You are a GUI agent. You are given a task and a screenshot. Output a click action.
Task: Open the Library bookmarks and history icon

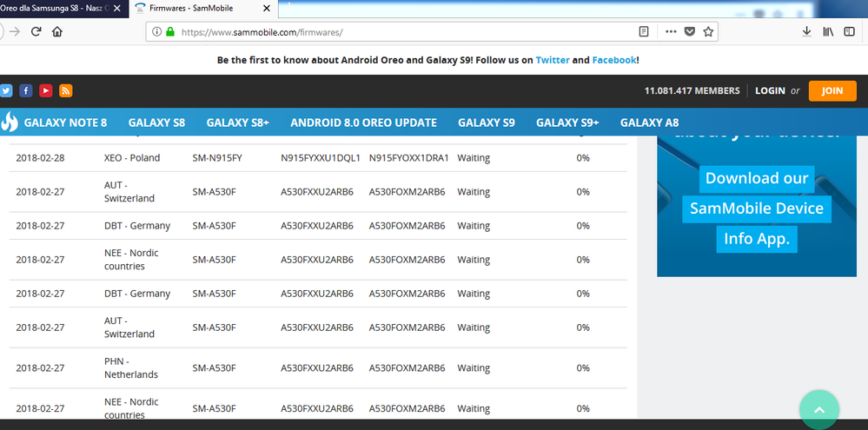click(x=828, y=31)
